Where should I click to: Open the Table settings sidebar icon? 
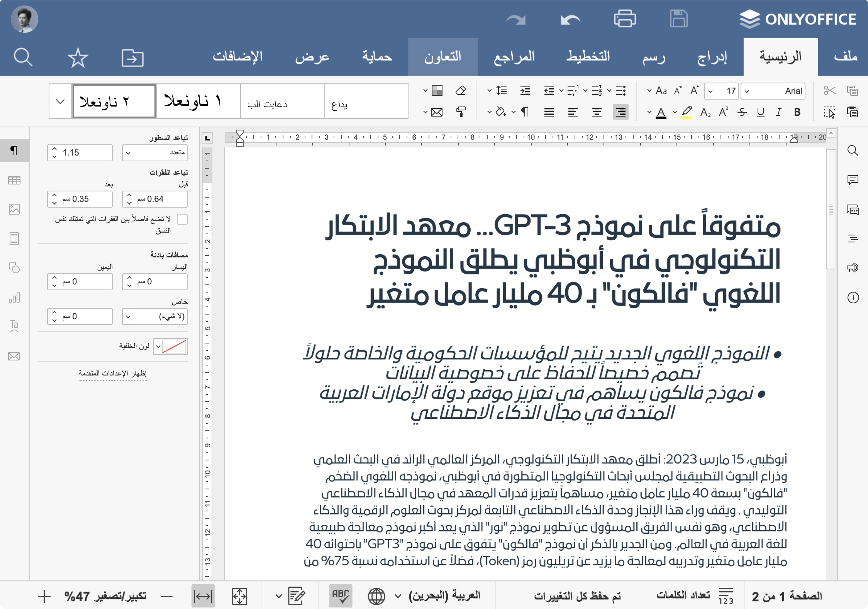click(x=14, y=180)
